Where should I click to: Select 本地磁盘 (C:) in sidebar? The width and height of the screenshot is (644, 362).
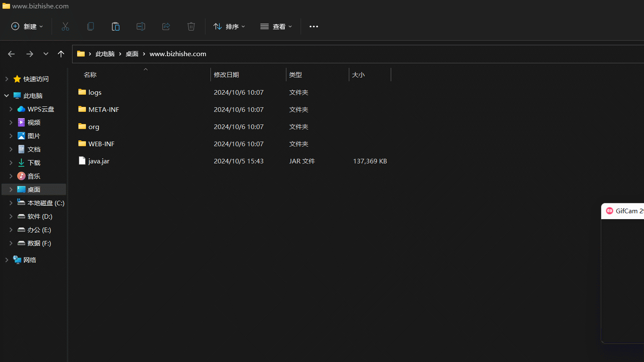tap(46, 203)
